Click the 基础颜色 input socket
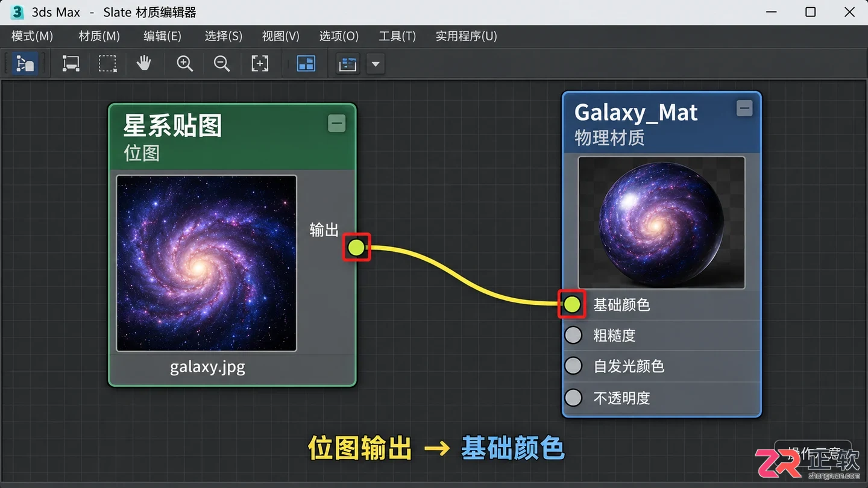868x488 pixels. 571,304
